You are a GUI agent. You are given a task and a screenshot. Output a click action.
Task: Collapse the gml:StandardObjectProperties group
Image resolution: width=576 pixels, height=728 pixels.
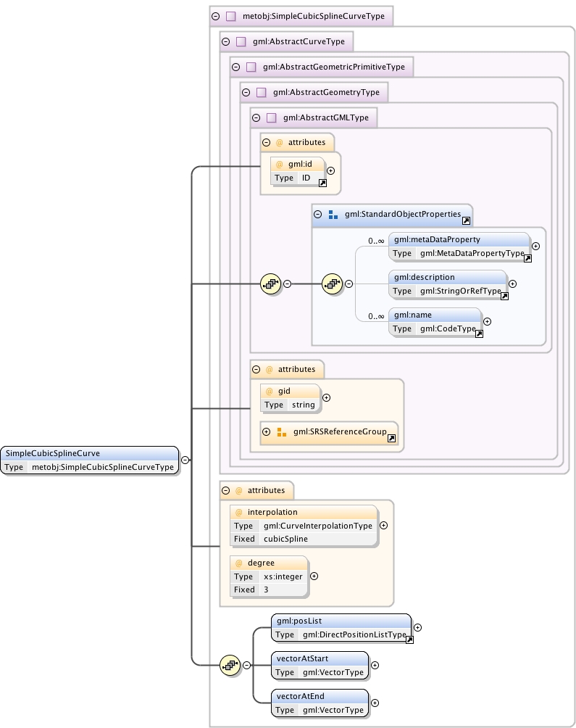pyautogui.click(x=317, y=214)
